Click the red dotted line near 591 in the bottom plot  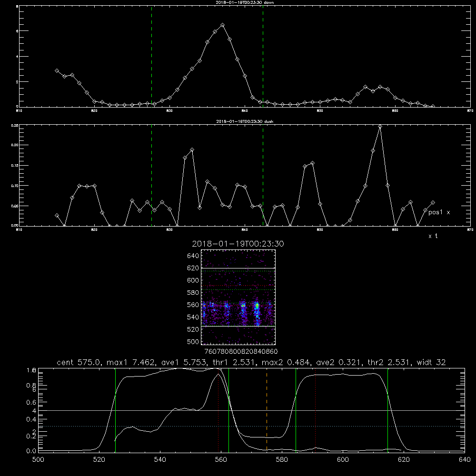coord(316,410)
